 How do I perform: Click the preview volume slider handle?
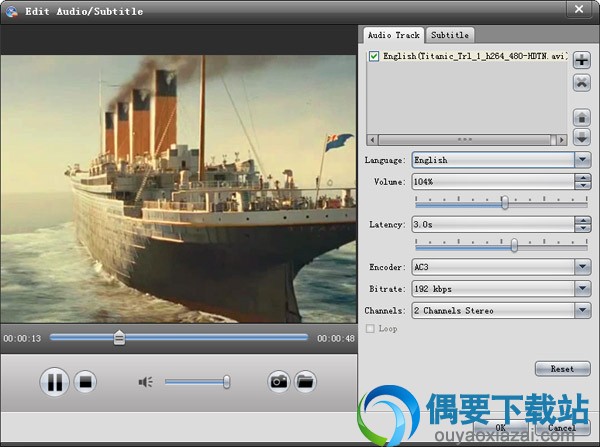pyautogui.click(x=227, y=382)
